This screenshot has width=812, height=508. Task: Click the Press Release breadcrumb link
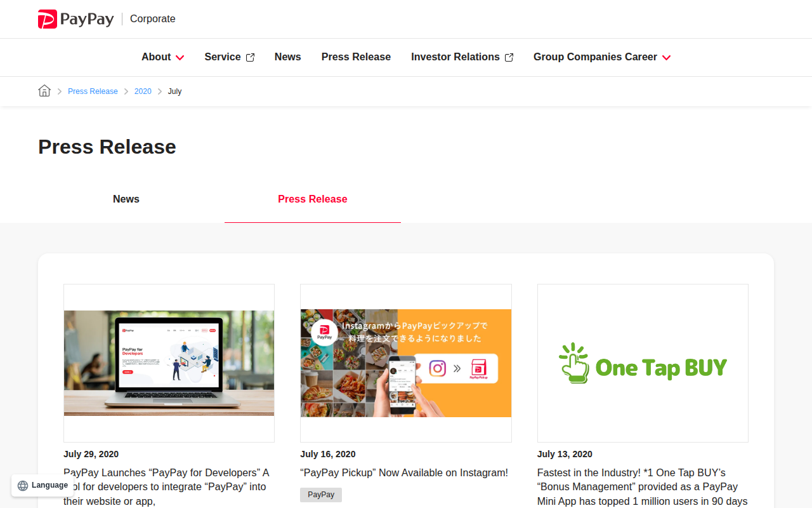coord(93,91)
